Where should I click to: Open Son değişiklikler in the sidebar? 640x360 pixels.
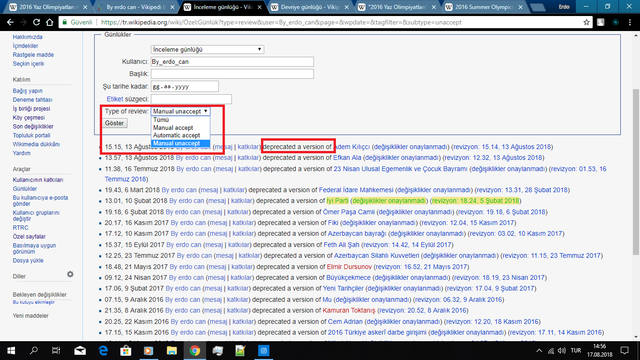click(33, 127)
